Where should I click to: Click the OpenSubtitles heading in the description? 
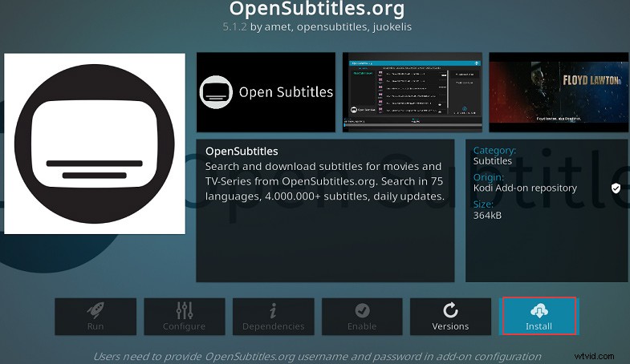click(x=242, y=152)
